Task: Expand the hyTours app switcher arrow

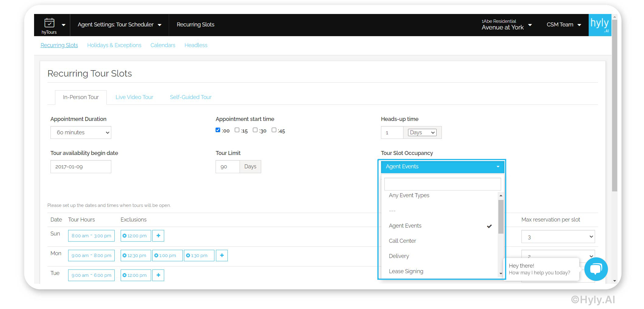Action: pyautogui.click(x=64, y=25)
